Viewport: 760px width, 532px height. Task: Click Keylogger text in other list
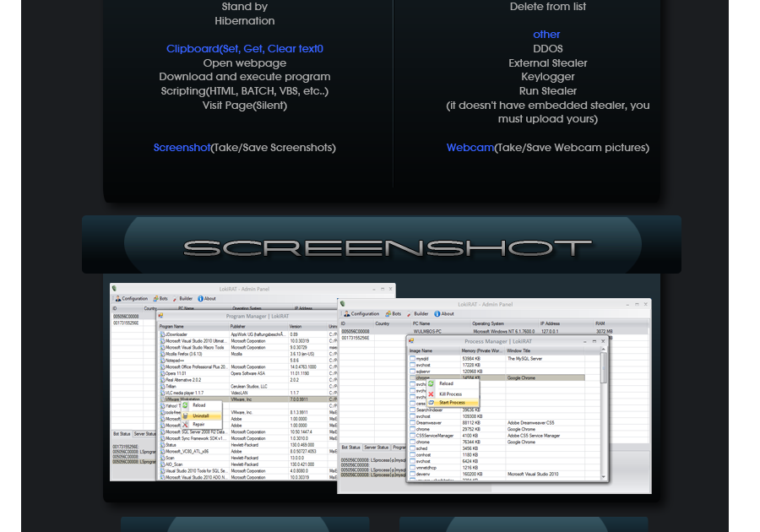point(548,77)
